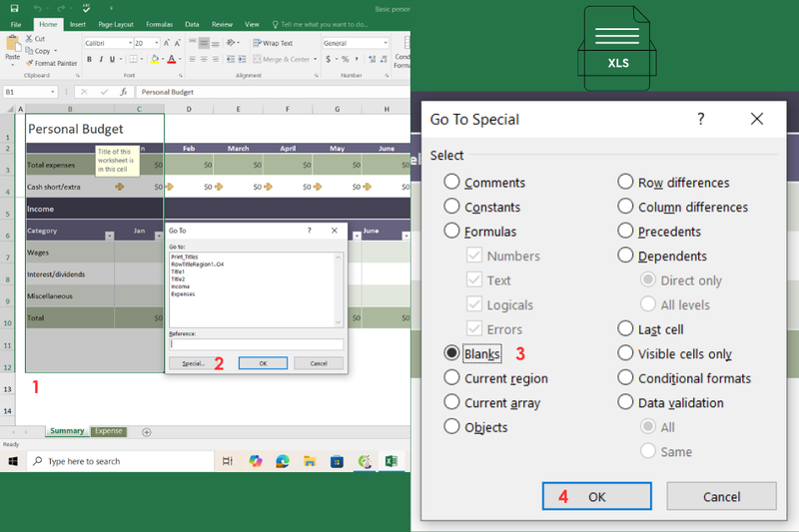Image resolution: width=799 pixels, height=532 pixels.
Task: Open Task View on taskbar
Action: 228,461
